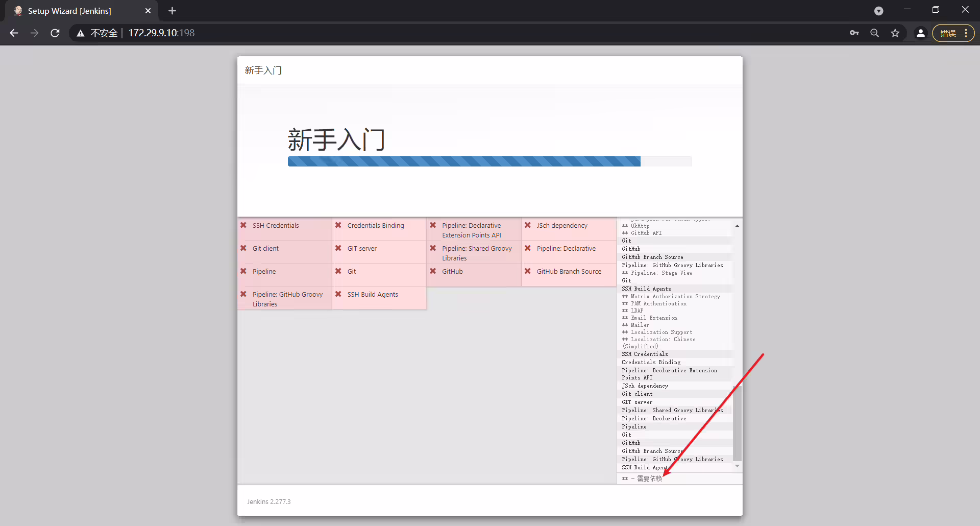Click the red X beside GIT server
The image size is (980, 526).
point(338,248)
